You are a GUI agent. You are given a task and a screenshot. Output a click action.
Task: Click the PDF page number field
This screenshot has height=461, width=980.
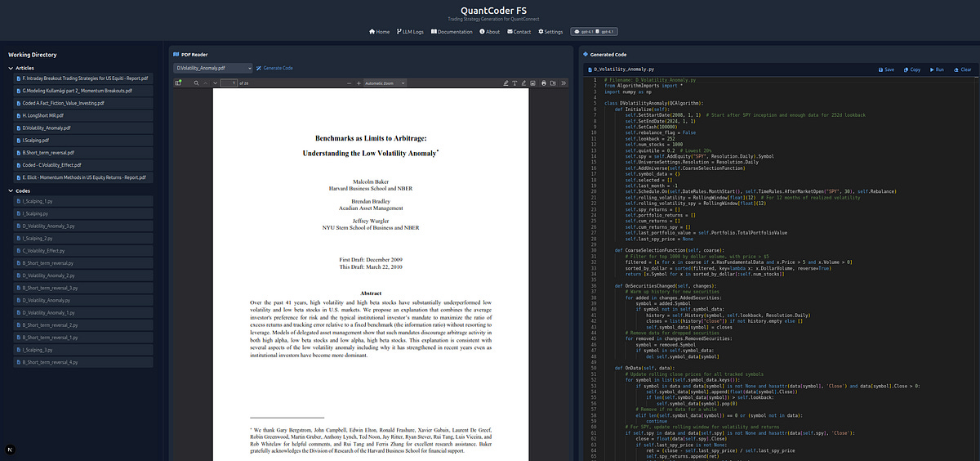click(x=229, y=83)
